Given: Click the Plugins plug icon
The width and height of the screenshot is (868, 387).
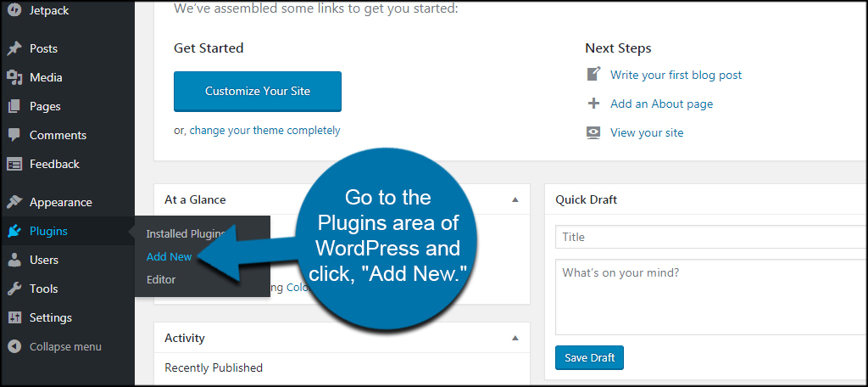Looking at the screenshot, I should tap(14, 231).
